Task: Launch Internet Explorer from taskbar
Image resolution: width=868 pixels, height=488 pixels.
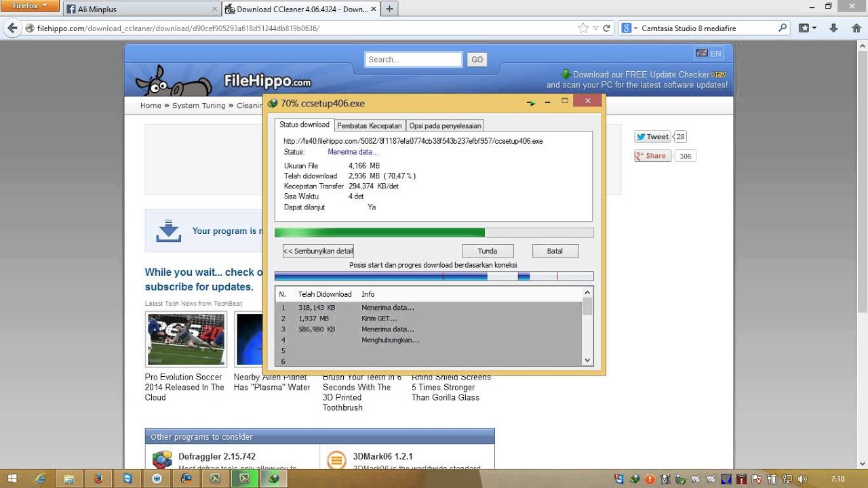Action: coord(40,479)
